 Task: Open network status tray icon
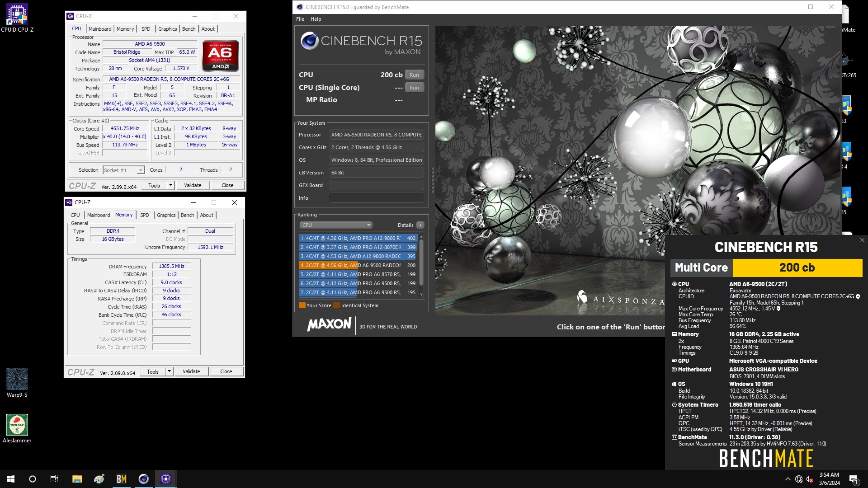799,479
